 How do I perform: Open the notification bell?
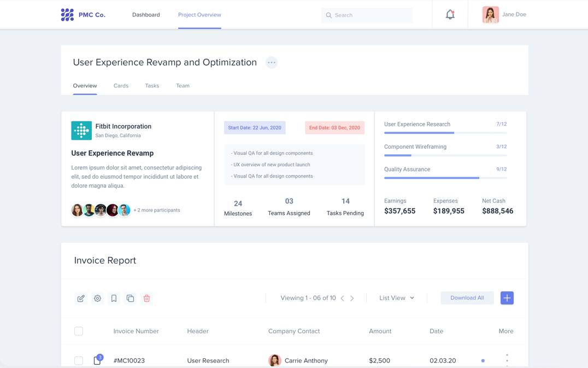(450, 15)
